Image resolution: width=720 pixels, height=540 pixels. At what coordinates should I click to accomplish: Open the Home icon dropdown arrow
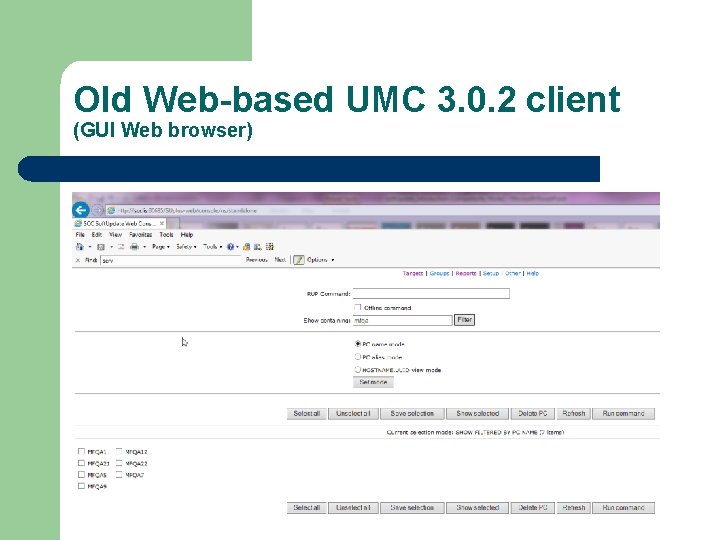[x=90, y=247]
